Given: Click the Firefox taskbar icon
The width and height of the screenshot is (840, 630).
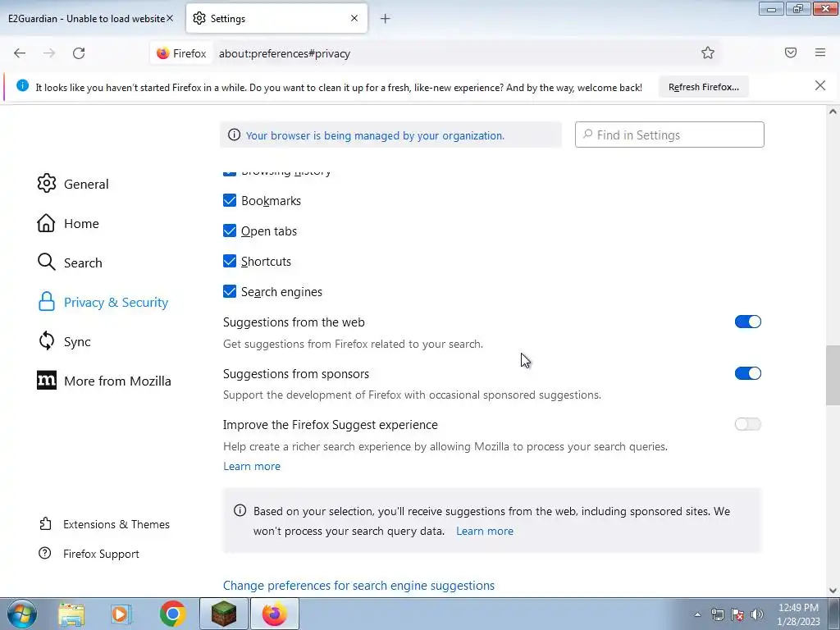Looking at the screenshot, I should (274, 614).
